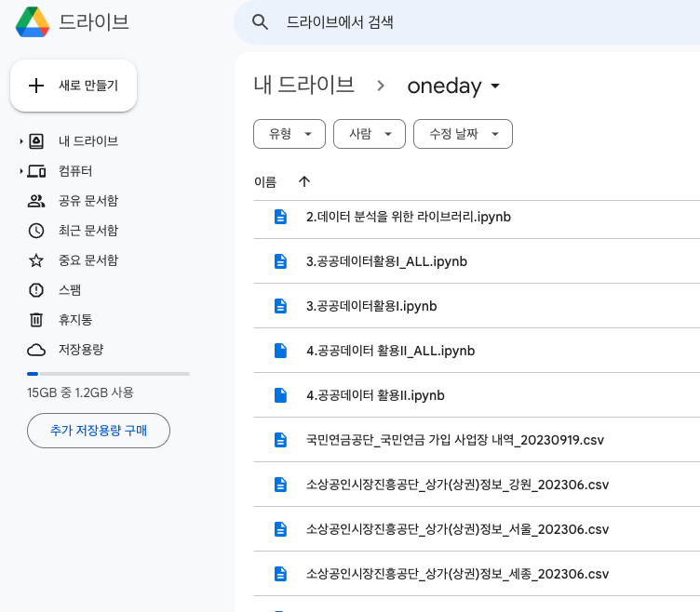Select the 2.데이터 분석을 위한 라이브러리.ipynb file name

(409, 217)
